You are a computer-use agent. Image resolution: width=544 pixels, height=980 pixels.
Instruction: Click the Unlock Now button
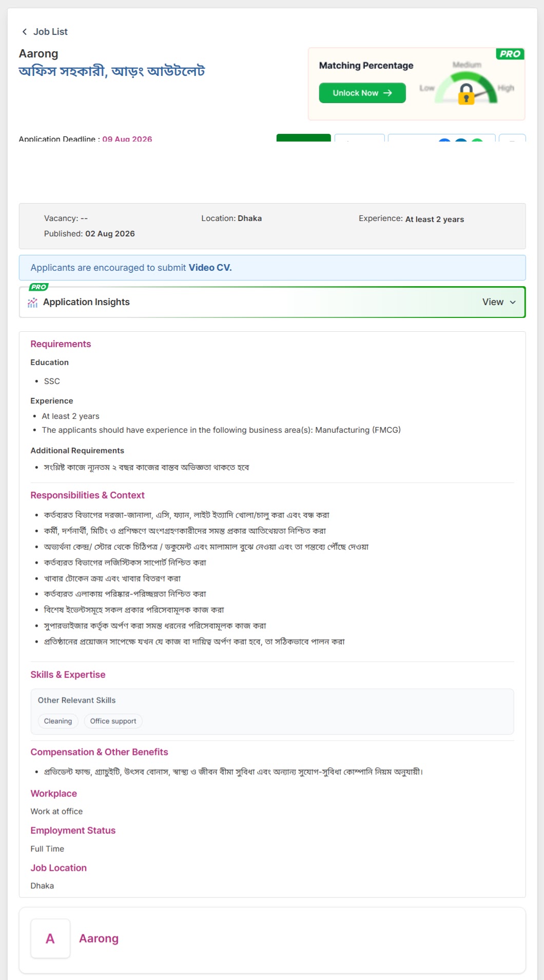pyautogui.click(x=362, y=93)
